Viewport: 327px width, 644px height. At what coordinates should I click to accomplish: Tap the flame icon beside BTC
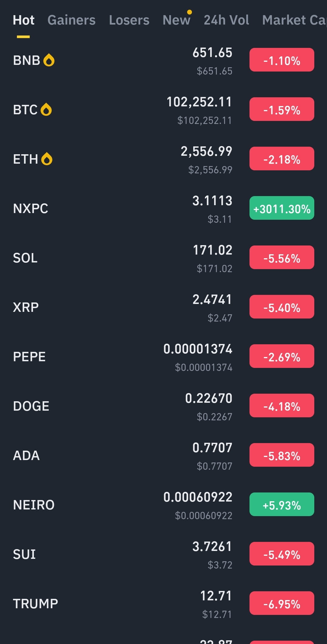click(46, 109)
